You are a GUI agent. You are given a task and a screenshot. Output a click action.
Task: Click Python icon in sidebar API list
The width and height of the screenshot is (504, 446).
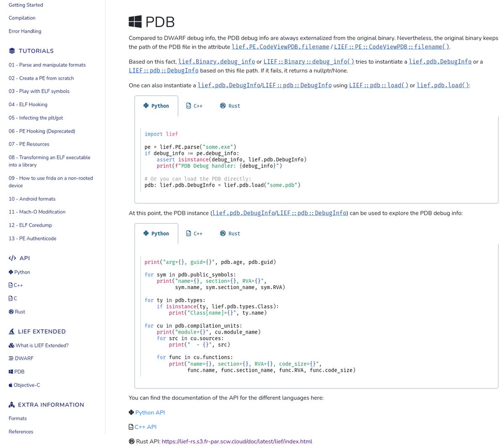click(x=11, y=272)
